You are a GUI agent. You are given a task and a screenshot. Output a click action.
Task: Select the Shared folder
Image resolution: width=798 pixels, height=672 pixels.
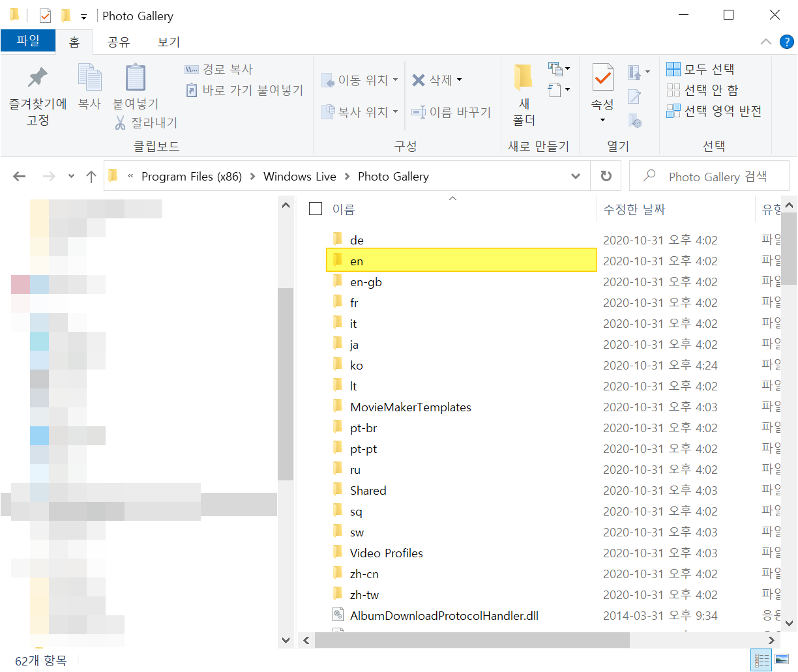click(461, 490)
